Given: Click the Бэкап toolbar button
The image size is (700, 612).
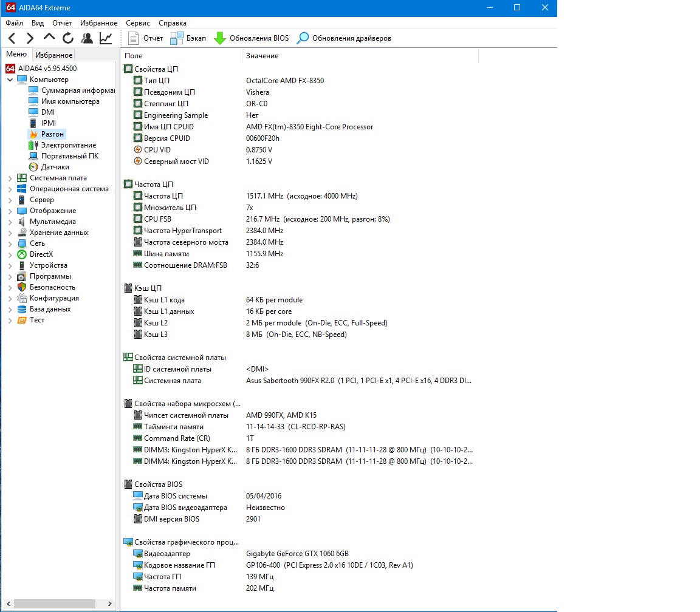Looking at the screenshot, I should [188, 38].
